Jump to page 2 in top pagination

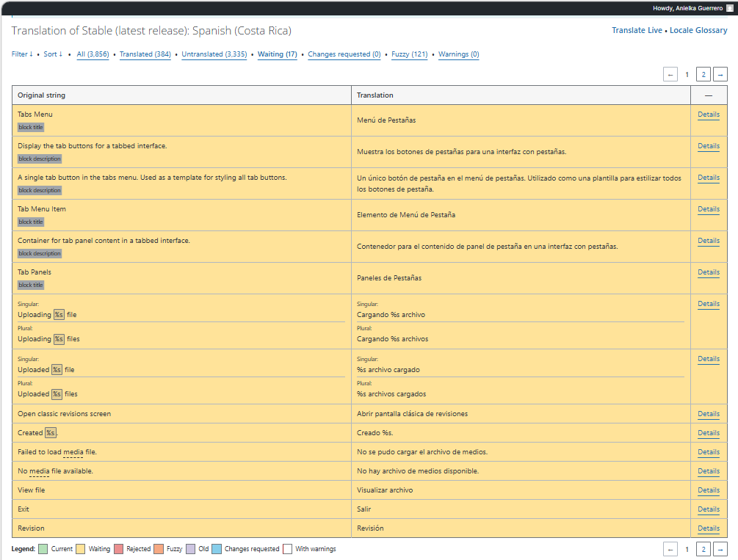click(x=703, y=74)
